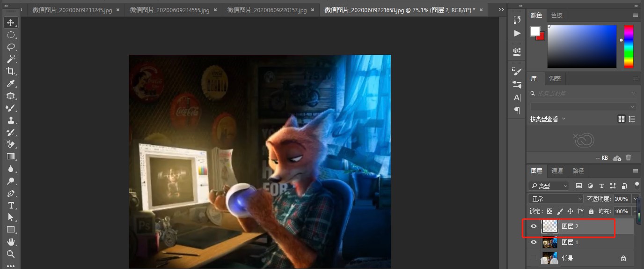
Task: Select the Eyedropper tool
Action: [x=11, y=83]
